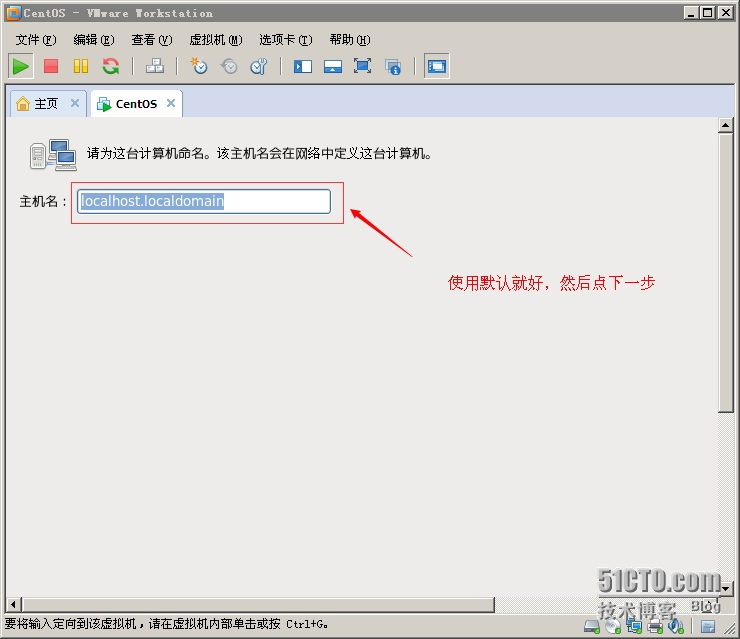The image size is (740, 639).
Task: Open the 选项卡(T) menu
Action: [x=286, y=40]
